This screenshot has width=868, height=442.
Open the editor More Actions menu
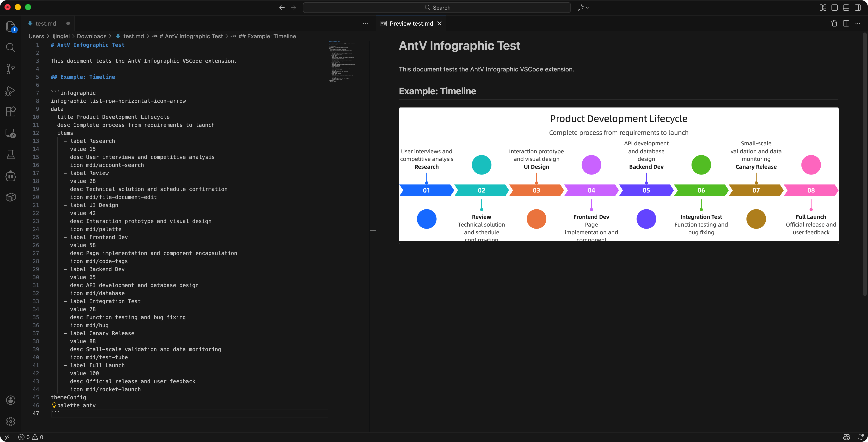click(365, 23)
